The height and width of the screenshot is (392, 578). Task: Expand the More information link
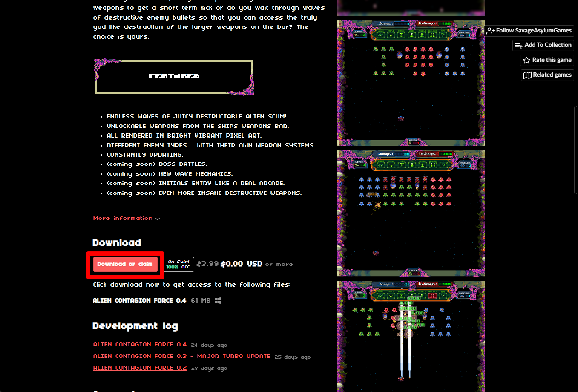tap(123, 218)
